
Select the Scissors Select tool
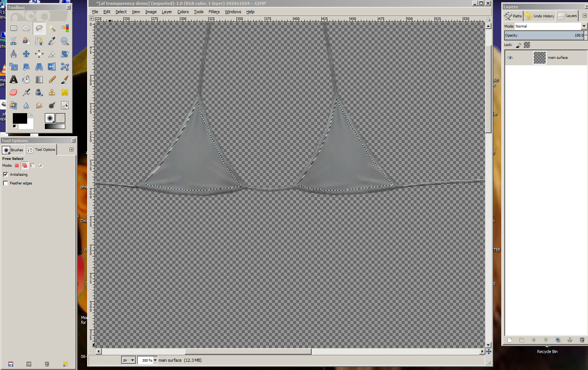(14, 41)
